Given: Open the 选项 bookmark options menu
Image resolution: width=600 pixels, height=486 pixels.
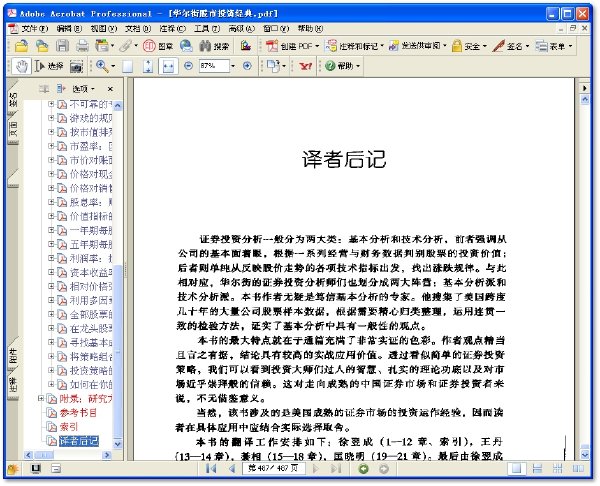Looking at the screenshot, I should (83, 89).
